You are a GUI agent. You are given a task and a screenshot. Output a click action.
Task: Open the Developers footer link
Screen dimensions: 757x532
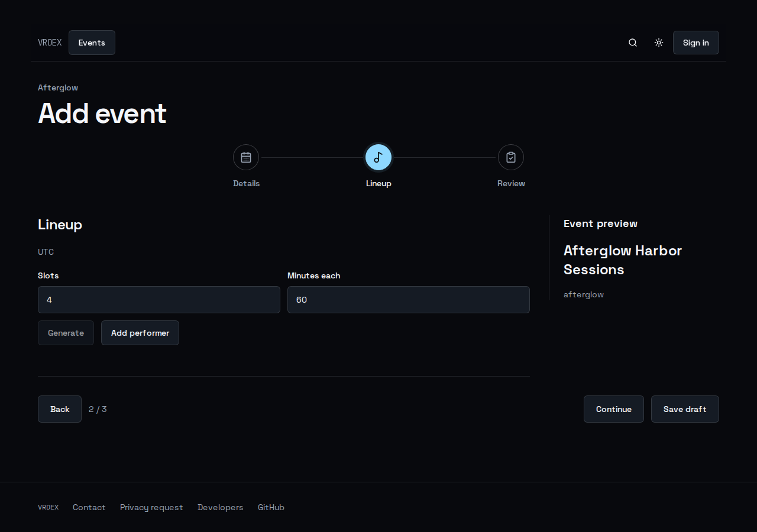point(221,507)
